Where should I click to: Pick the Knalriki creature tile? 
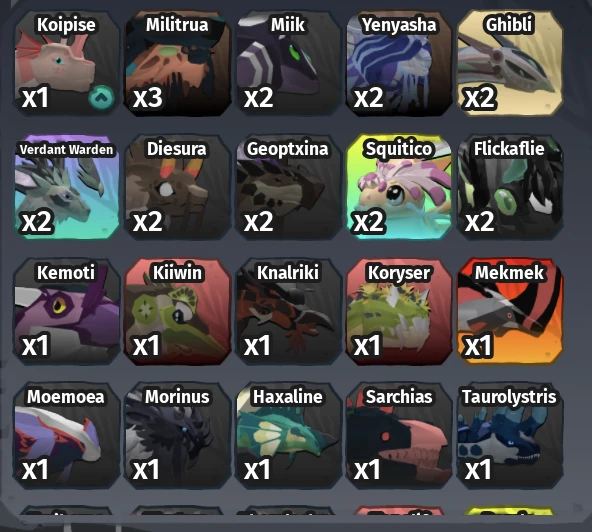point(288,311)
